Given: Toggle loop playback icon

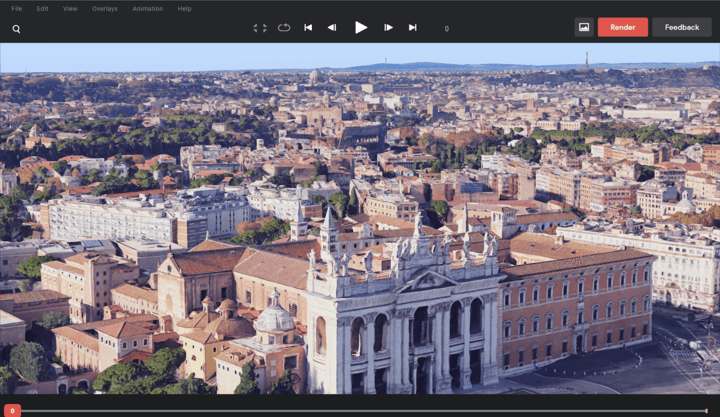Looking at the screenshot, I should tap(284, 28).
